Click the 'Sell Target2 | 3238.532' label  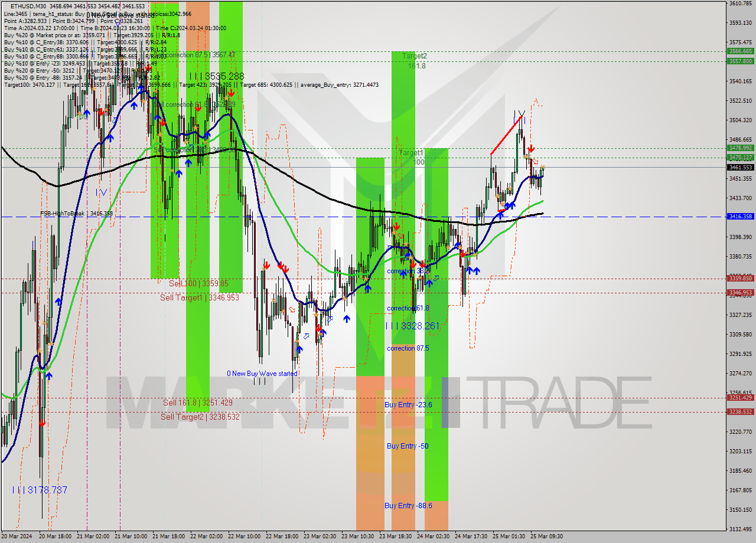coord(200,417)
